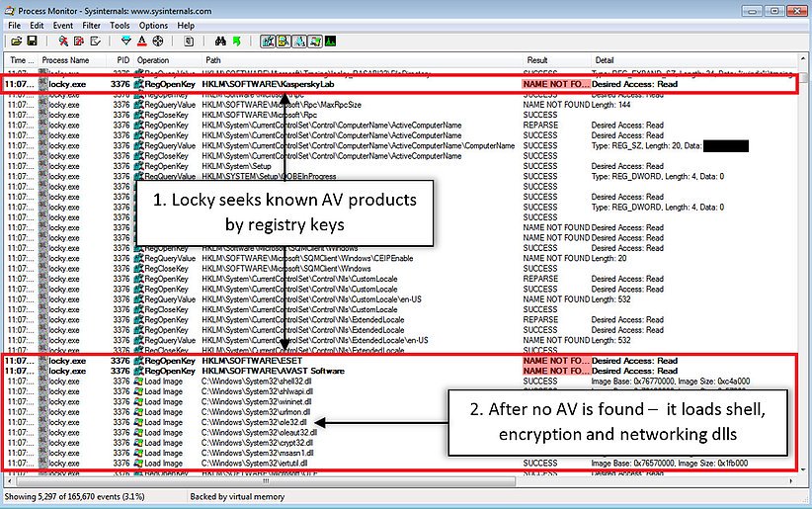This screenshot has width=812, height=509.
Task: Toggle the Capture events magnifier icon
Action: (x=63, y=41)
